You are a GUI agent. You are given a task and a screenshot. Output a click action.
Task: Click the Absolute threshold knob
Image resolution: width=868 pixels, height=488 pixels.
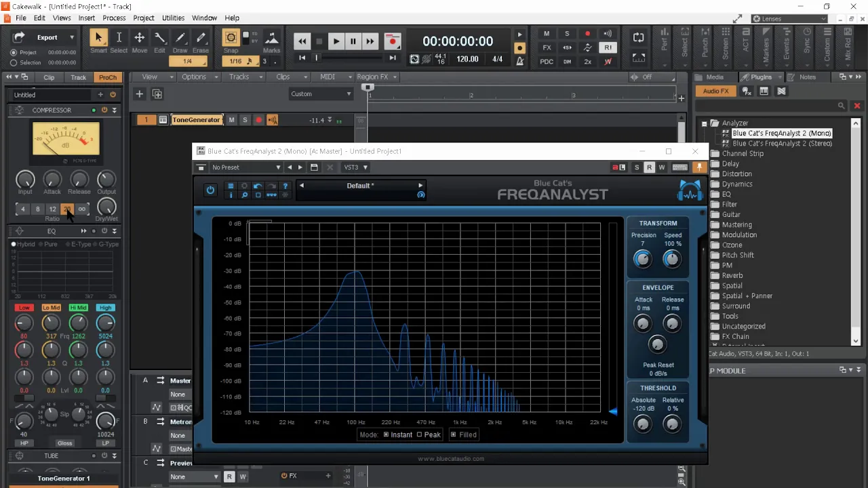[x=642, y=424]
